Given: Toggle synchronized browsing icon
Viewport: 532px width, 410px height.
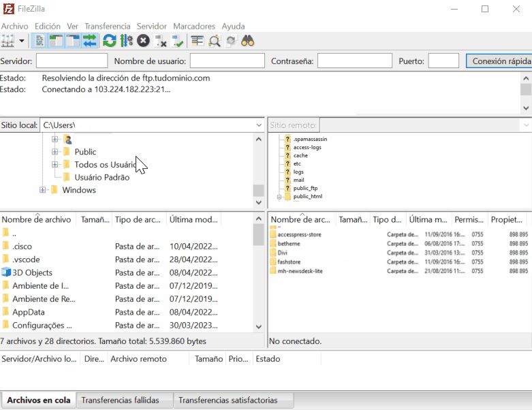Looking at the screenshot, I should pyautogui.click(x=231, y=41).
